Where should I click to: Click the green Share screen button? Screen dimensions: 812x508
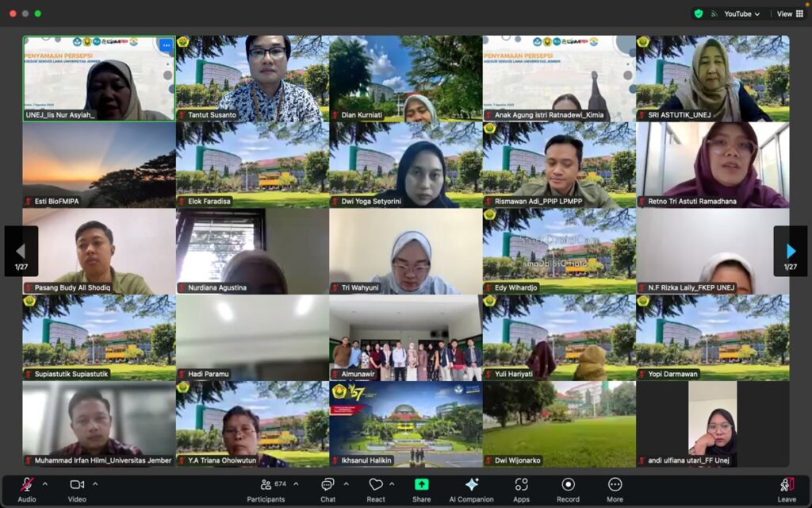(422, 485)
